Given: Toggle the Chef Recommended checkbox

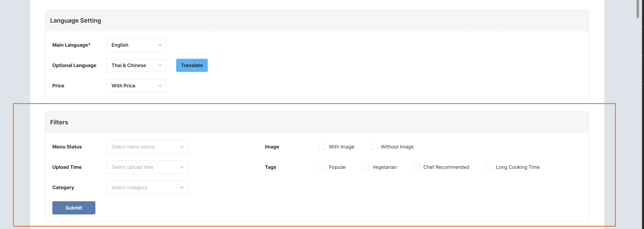Looking at the screenshot, I should point(417,167).
